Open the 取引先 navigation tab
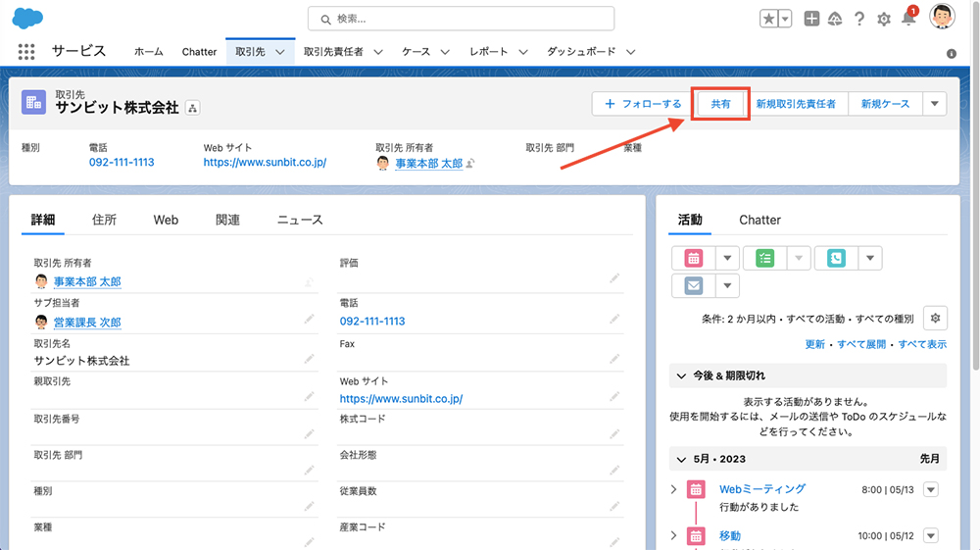 pos(250,52)
